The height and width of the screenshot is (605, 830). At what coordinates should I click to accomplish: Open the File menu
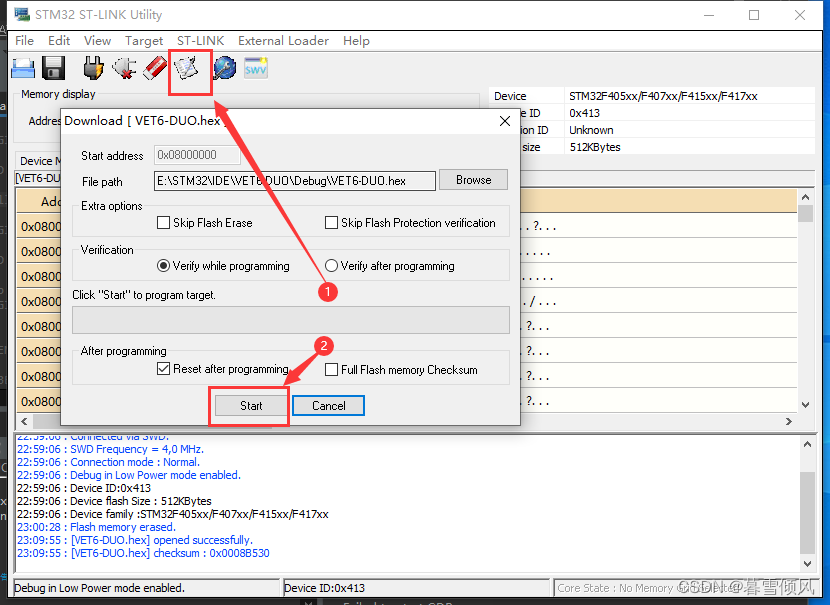tap(24, 41)
